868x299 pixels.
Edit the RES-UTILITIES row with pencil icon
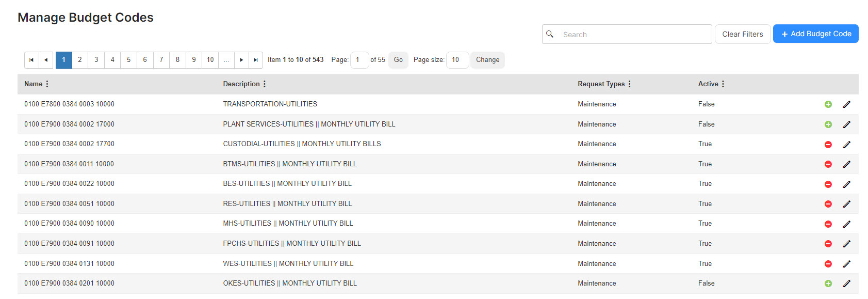[x=846, y=204]
